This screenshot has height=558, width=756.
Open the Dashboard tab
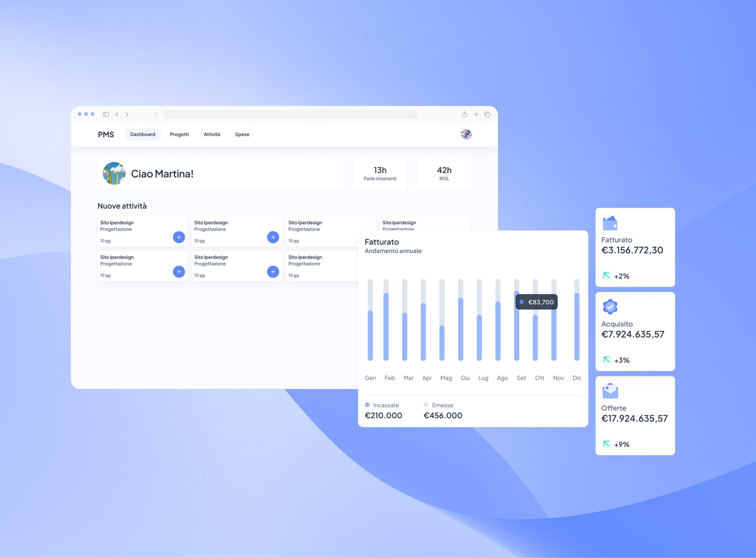click(143, 135)
